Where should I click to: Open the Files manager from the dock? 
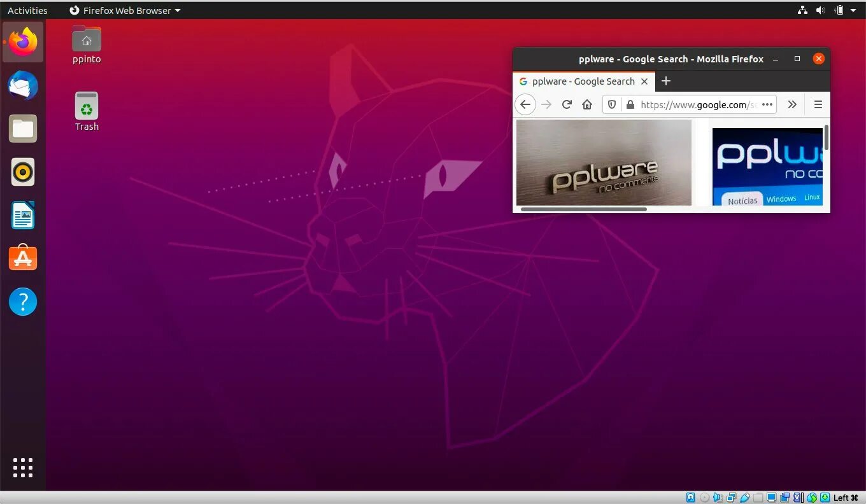pos(23,129)
